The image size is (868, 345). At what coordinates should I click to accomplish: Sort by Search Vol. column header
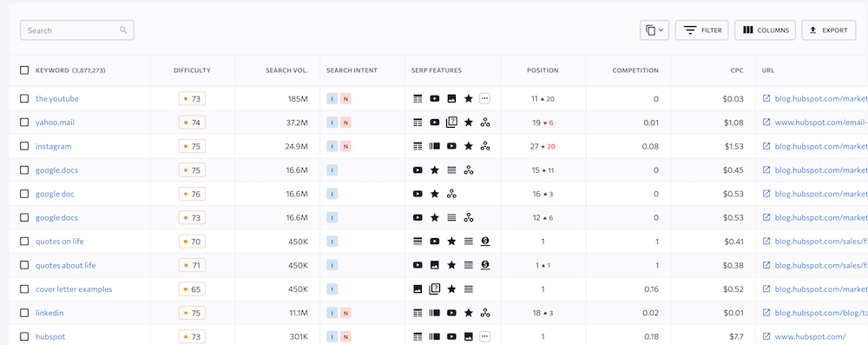coord(286,70)
